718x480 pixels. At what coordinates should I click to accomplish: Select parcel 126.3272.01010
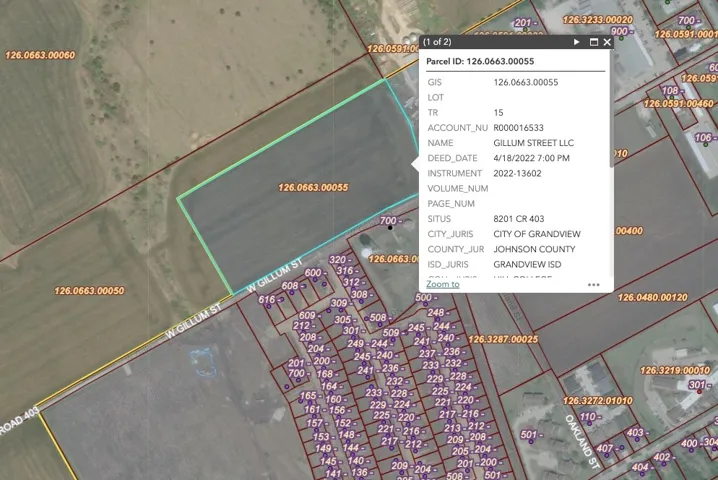coord(598,401)
